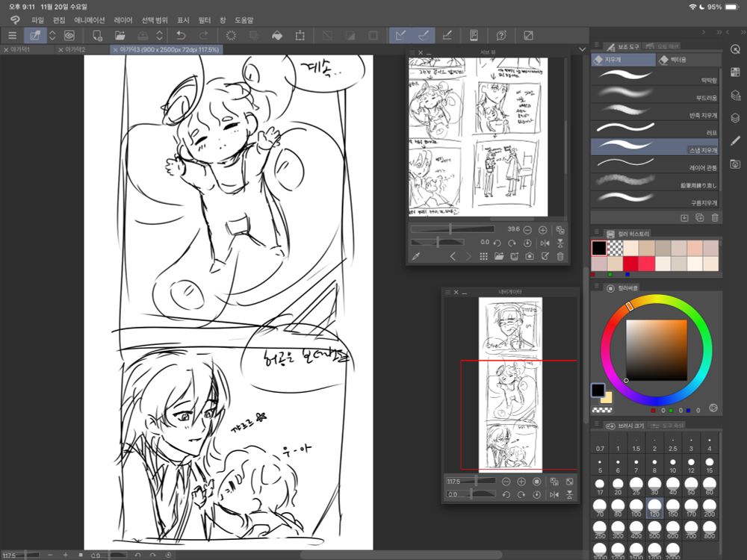The image size is (747, 560).
Task: Click the new canvas icon in the command bar
Action: [x=97, y=36]
